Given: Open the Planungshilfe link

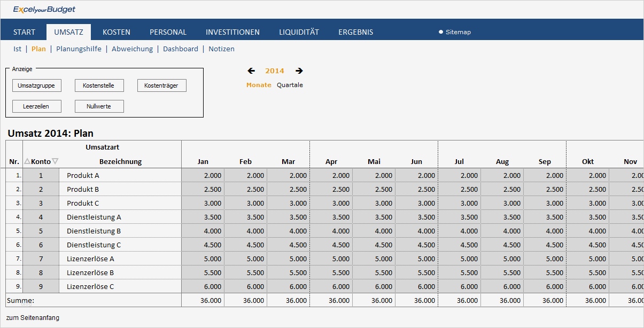Looking at the screenshot, I should click(80, 49).
